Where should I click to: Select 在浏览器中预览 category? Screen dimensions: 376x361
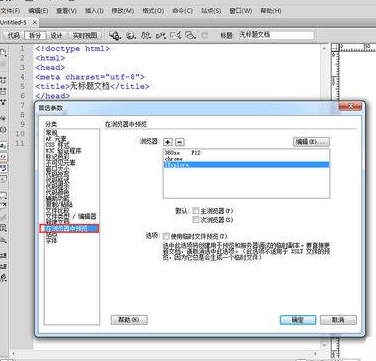click(69, 228)
